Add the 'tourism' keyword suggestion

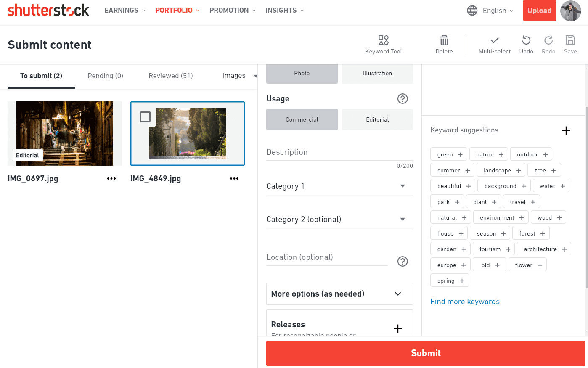click(x=494, y=249)
